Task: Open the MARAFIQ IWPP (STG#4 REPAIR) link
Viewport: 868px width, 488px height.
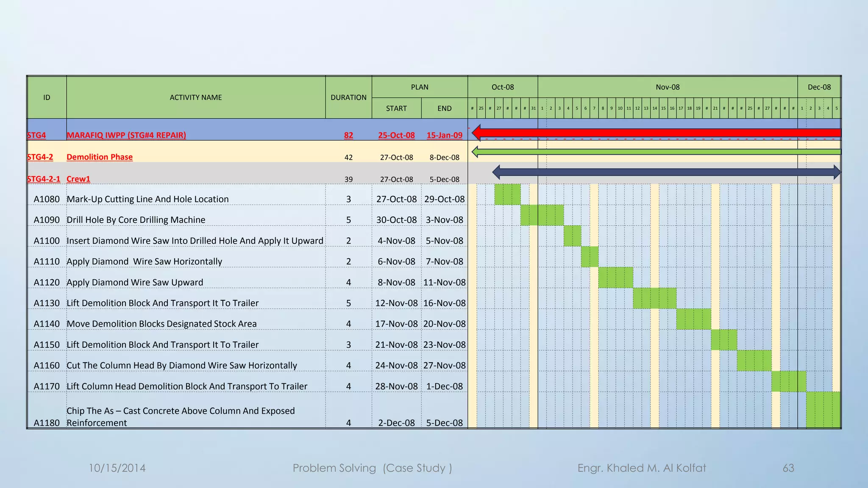Action: [126, 135]
